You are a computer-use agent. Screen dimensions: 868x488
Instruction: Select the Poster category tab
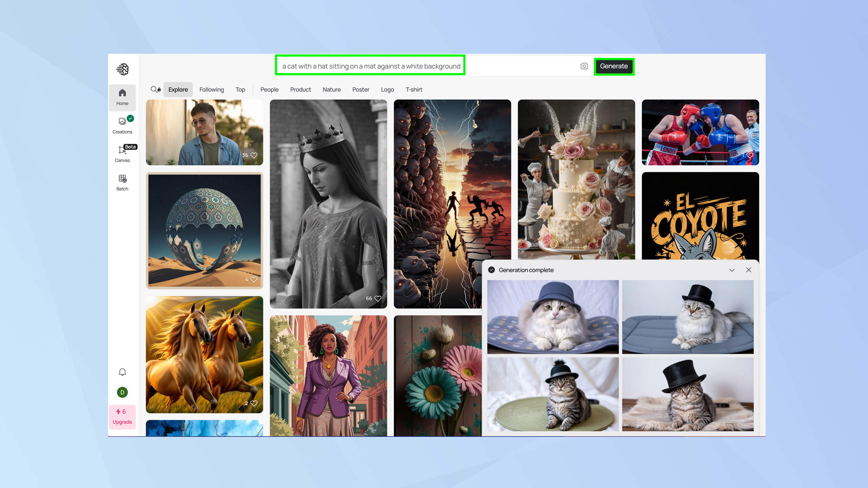click(361, 89)
